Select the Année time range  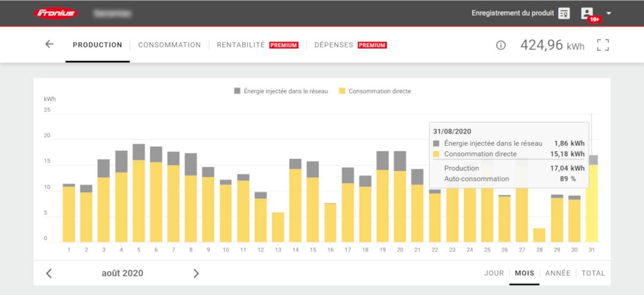pos(558,273)
